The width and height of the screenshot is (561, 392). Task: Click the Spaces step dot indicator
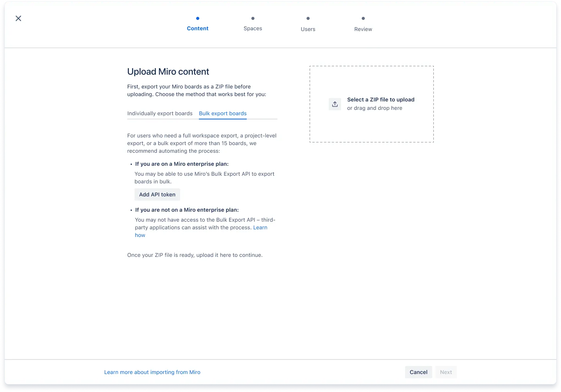click(x=253, y=18)
